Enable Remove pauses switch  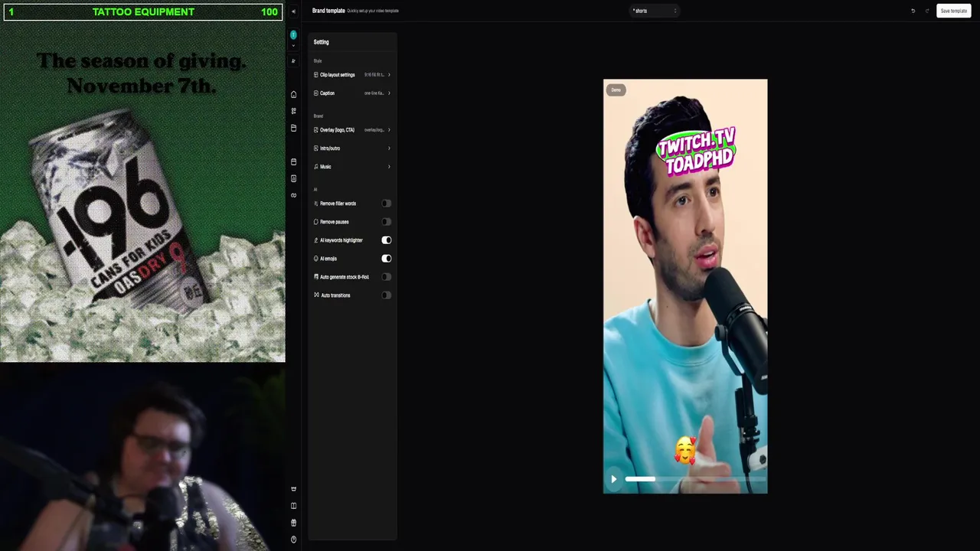387,222
